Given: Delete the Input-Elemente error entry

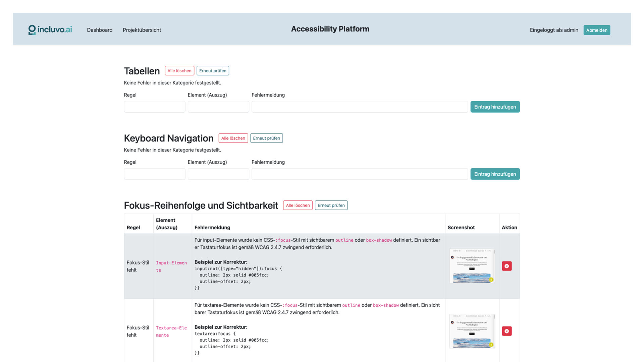Looking at the screenshot, I should pos(506,266).
